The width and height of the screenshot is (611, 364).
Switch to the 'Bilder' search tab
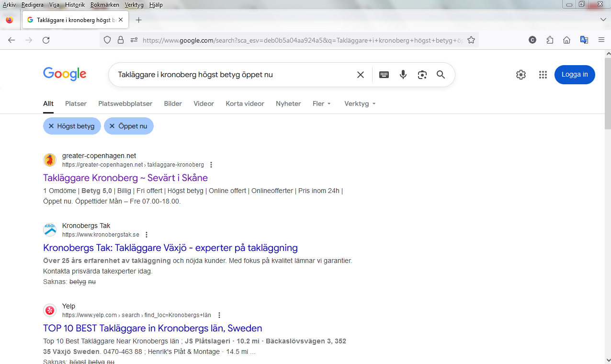pos(173,103)
